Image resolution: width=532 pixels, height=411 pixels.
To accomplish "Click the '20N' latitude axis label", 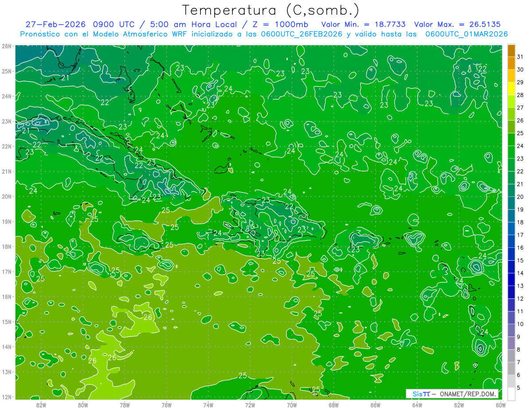I will pos(6,196).
